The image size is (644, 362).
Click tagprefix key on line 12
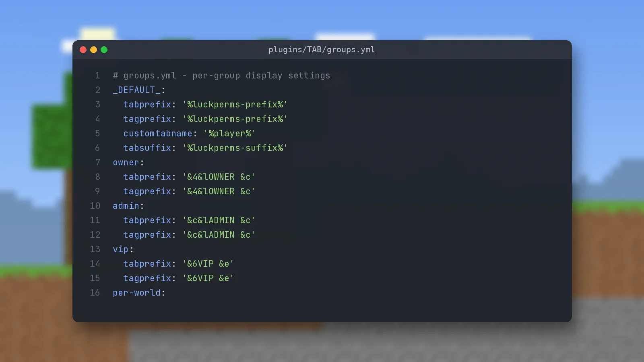(147, 235)
